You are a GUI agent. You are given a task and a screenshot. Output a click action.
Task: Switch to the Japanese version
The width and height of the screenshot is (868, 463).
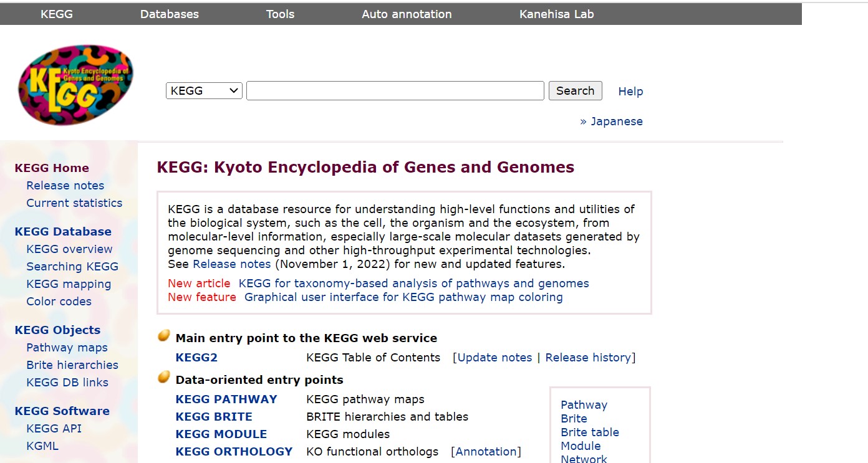pyautogui.click(x=611, y=122)
